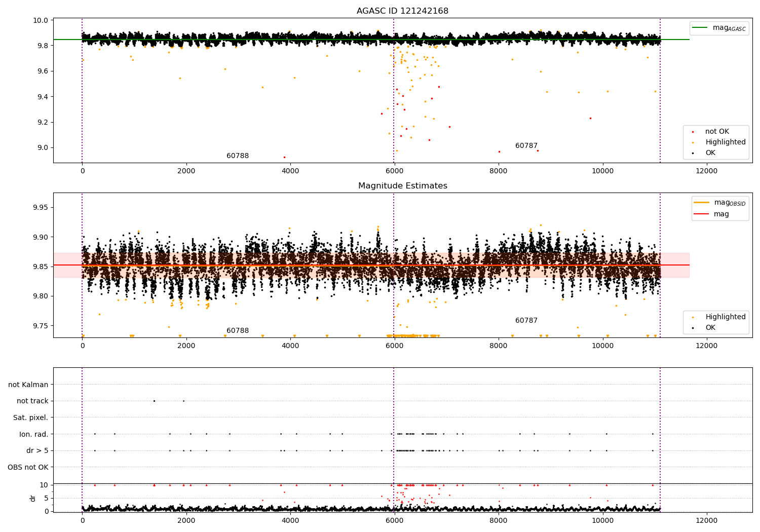Click the 'not Kalman' axis label
The width and height of the screenshot is (760, 532).
[x=28, y=385]
